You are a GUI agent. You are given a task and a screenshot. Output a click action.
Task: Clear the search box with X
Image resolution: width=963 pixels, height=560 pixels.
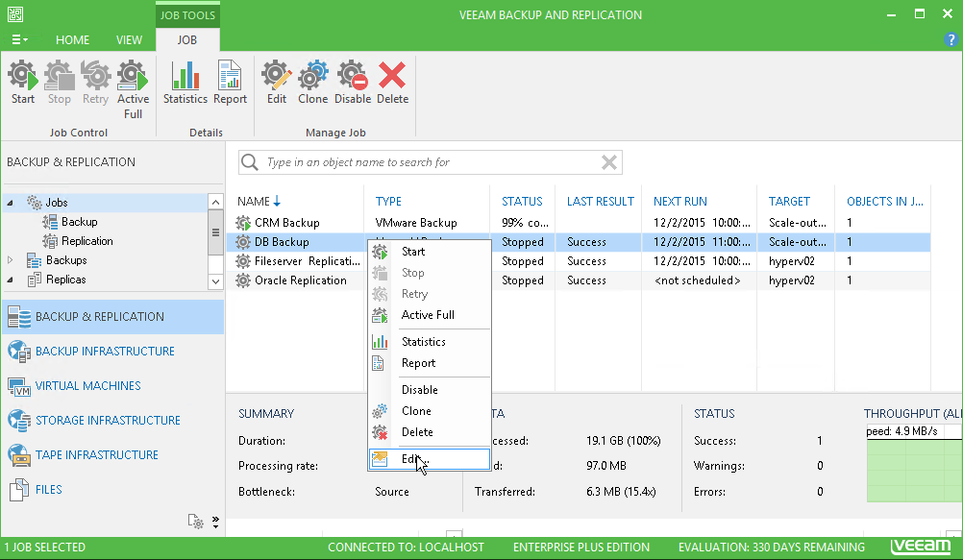pos(609,162)
